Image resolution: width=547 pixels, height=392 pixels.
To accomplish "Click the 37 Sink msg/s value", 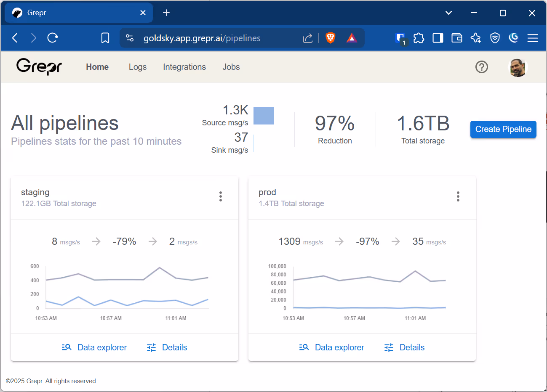I will coord(241,137).
